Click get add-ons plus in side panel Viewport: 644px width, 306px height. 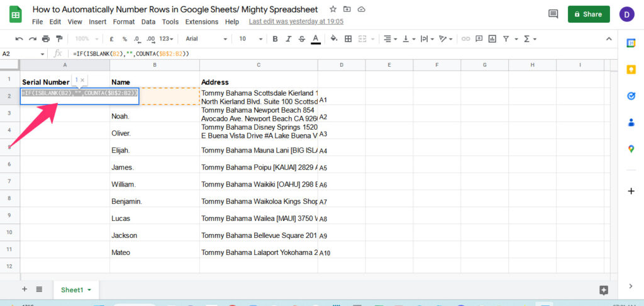tap(631, 191)
